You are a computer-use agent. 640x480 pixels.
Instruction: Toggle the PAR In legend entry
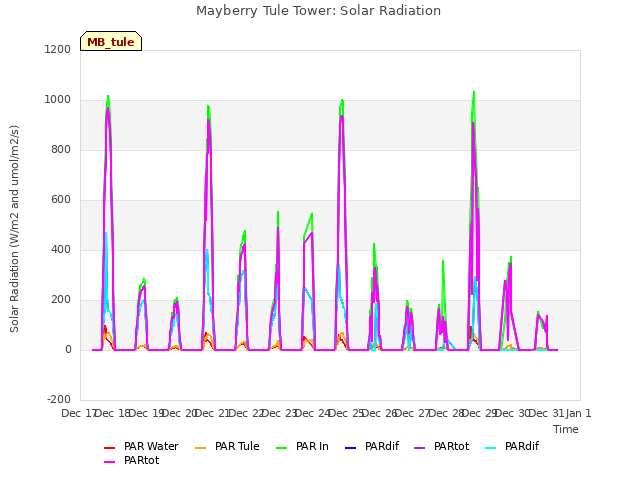point(302,447)
